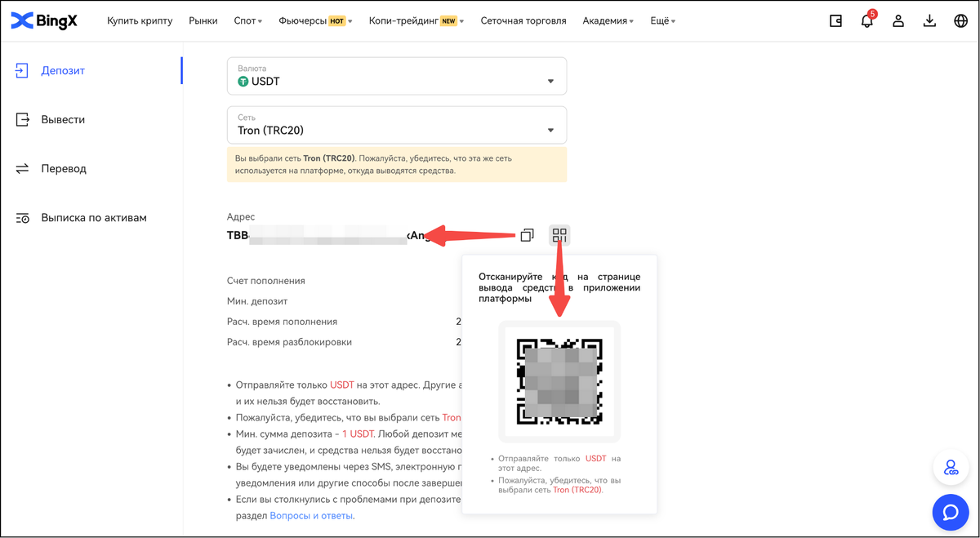Click the Сеточная торговля menu entry
The width and height of the screenshot is (980, 538).
coord(522,21)
